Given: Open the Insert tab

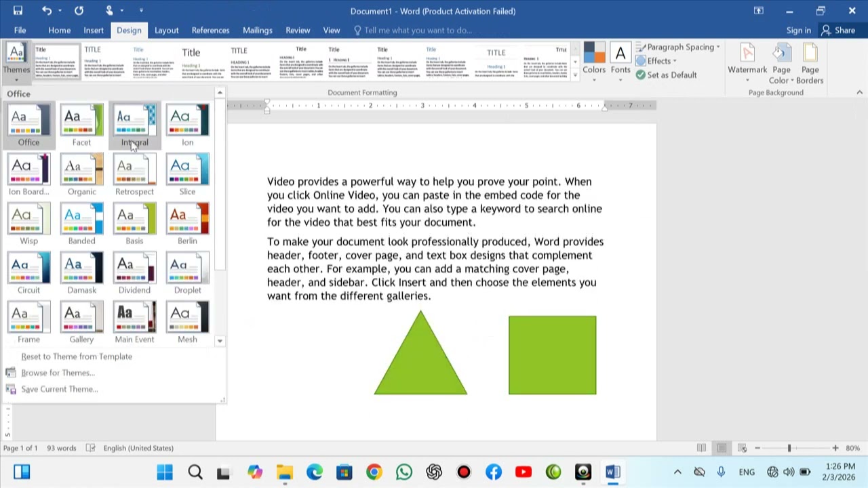Looking at the screenshot, I should 94,30.
